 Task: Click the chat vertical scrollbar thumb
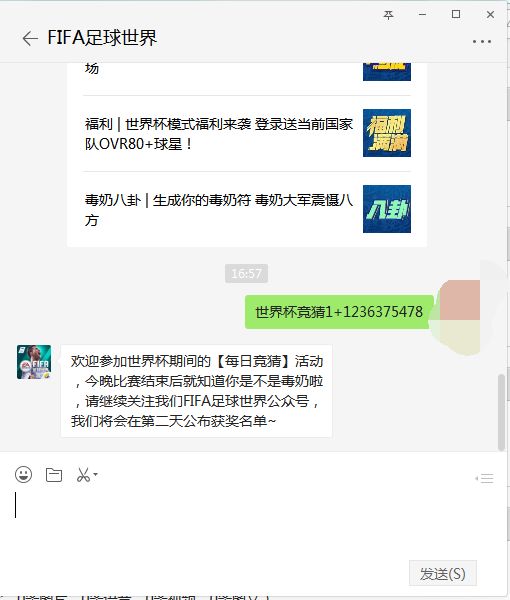[501, 412]
